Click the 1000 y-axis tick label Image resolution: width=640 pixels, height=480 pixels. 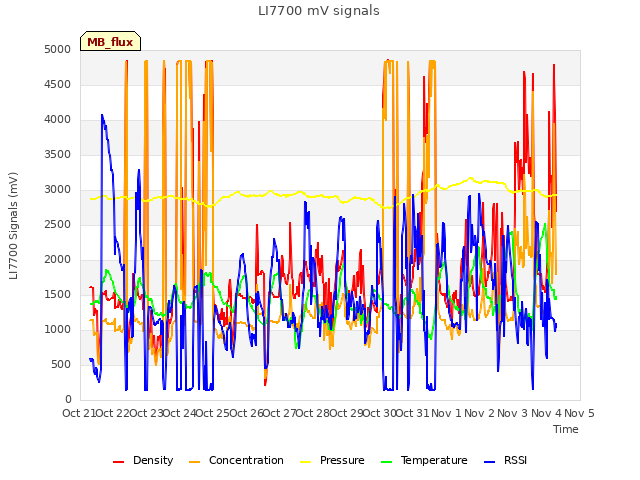[58, 330]
